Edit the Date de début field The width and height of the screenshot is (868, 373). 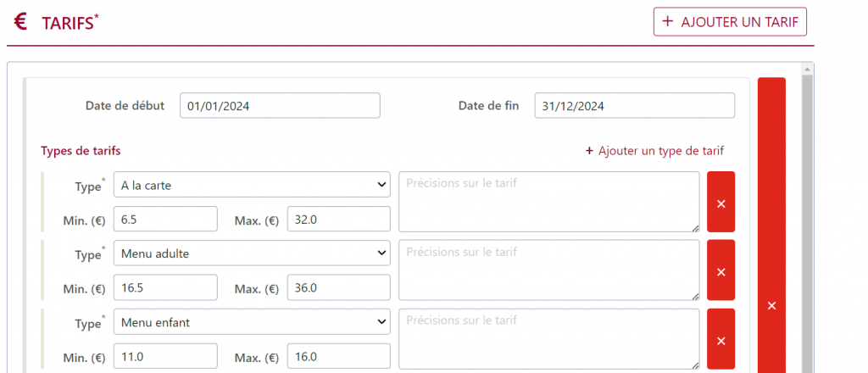pos(280,106)
